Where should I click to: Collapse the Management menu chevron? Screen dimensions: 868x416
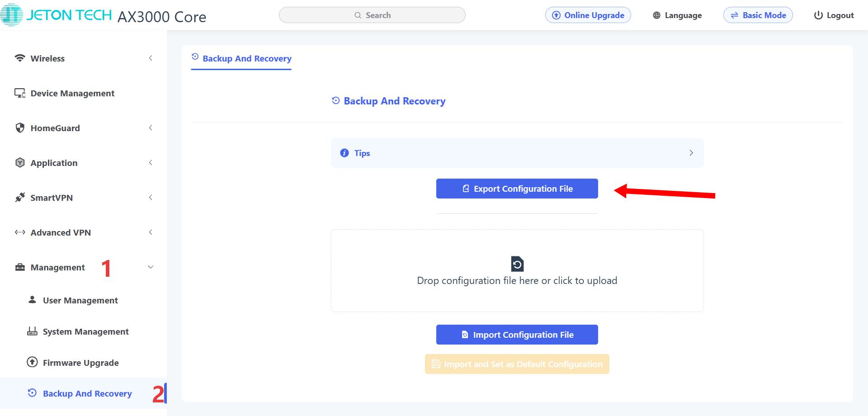pyautogui.click(x=151, y=267)
